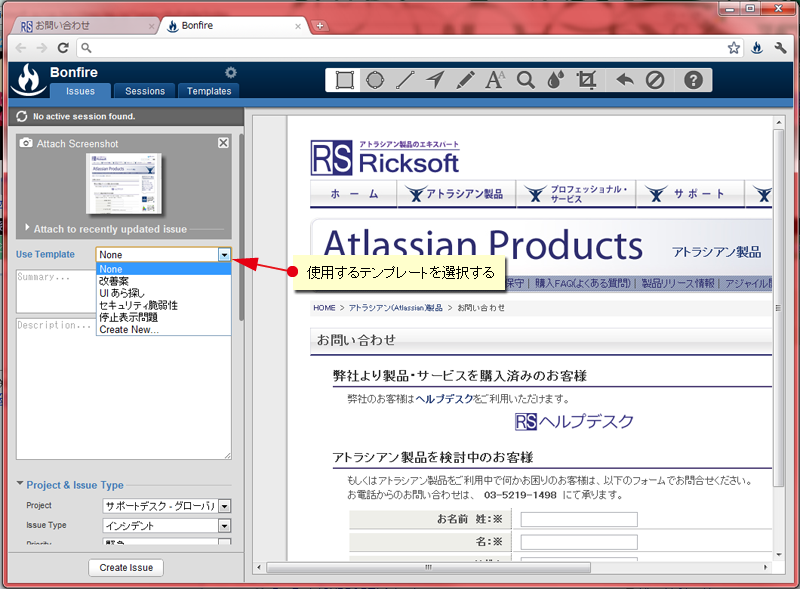Bookmark this page with the star
Screen dimensions: 800x589
[x=734, y=48]
